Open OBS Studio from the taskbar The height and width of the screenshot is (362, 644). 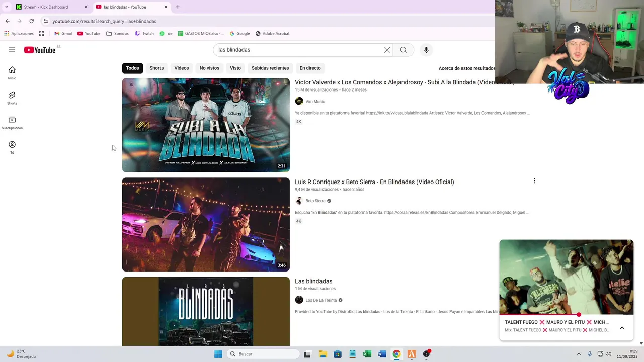(x=426, y=354)
